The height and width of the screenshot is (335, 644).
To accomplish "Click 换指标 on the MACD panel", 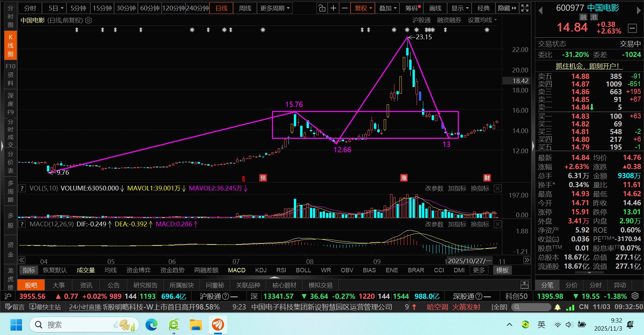I will tap(480, 224).
